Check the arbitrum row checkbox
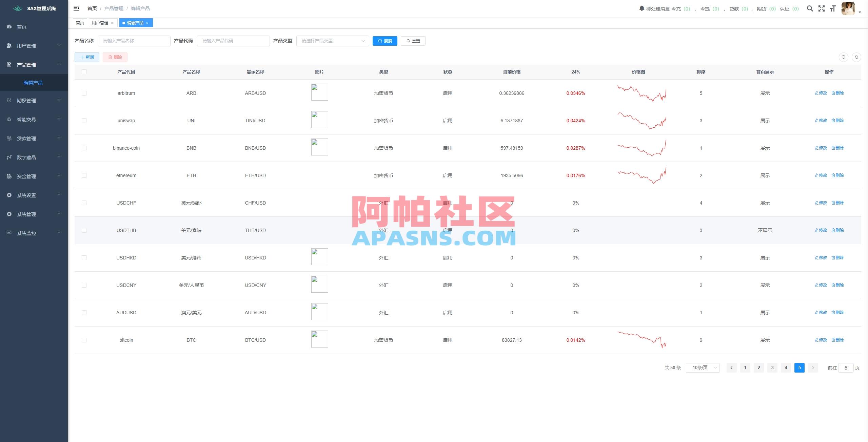This screenshot has width=868, height=442. click(84, 93)
